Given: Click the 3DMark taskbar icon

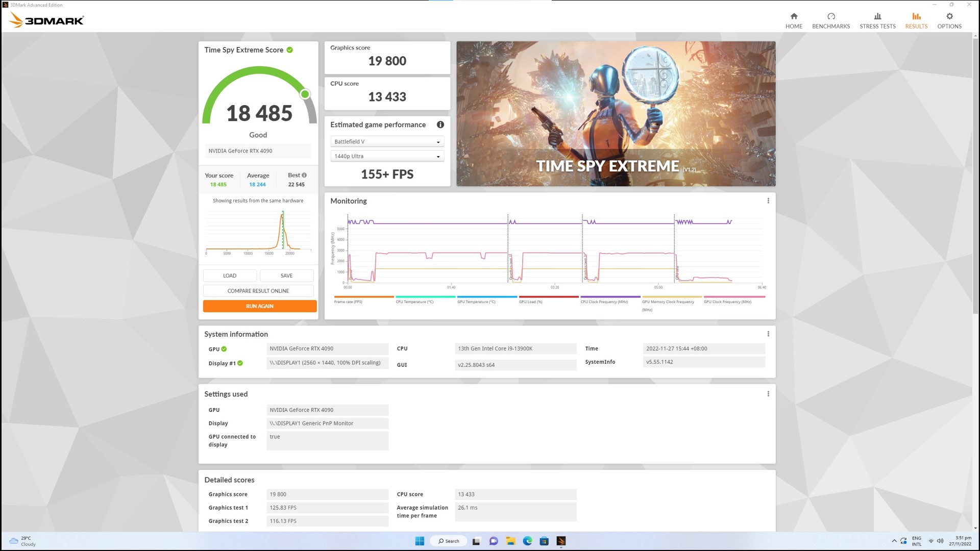Looking at the screenshot, I should coord(561,541).
